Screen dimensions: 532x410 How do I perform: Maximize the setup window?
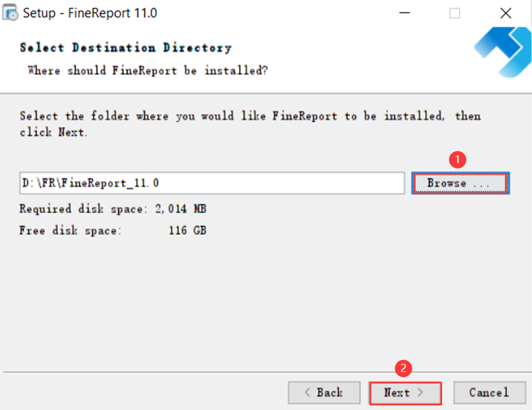pos(455,13)
